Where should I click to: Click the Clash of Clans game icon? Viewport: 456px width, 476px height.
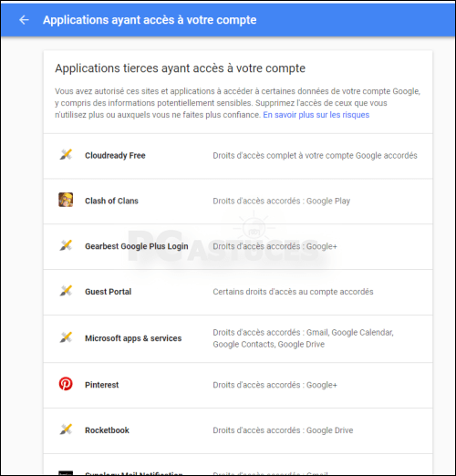click(66, 200)
